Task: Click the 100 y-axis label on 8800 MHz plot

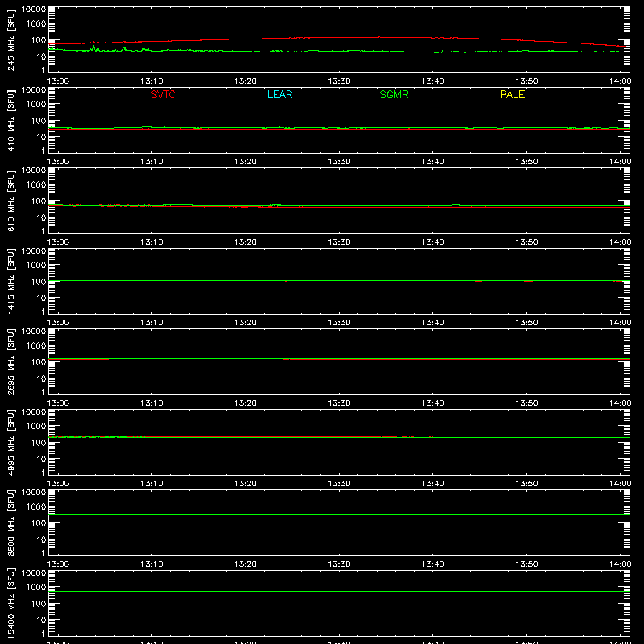Action: (39, 523)
